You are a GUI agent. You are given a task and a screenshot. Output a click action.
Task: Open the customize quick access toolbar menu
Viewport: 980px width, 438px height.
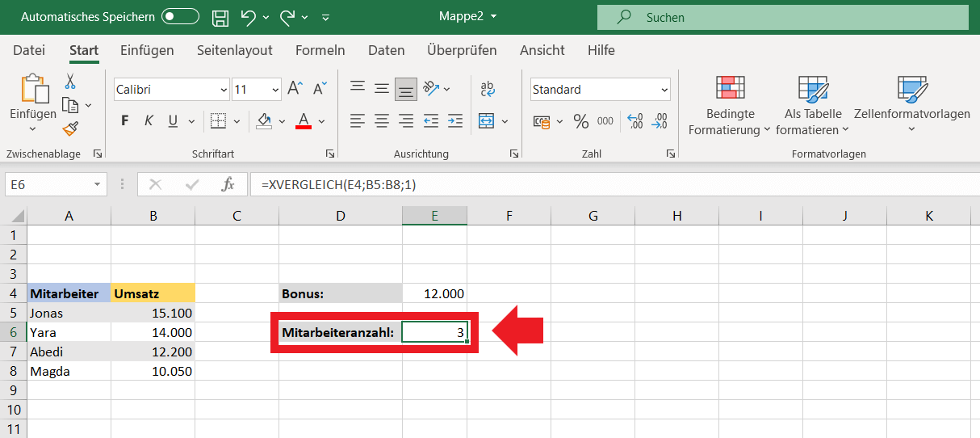pyautogui.click(x=325, y=17)
